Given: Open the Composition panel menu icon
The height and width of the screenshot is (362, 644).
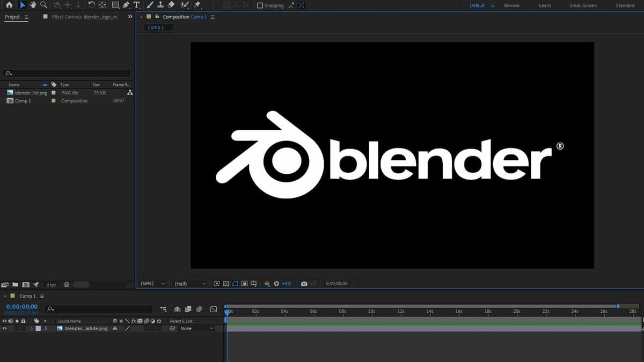Looking at the screenshot, I should tap(213, 17).
